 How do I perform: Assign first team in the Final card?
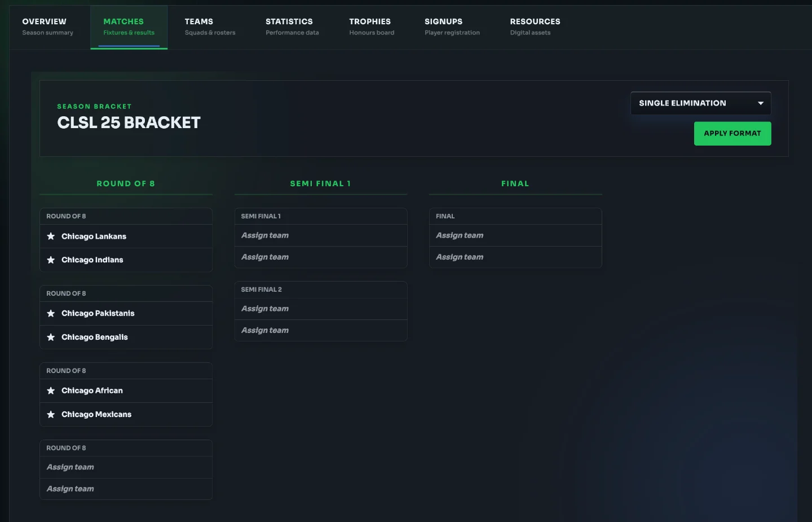pyautogui.click(x=515, y=236)
